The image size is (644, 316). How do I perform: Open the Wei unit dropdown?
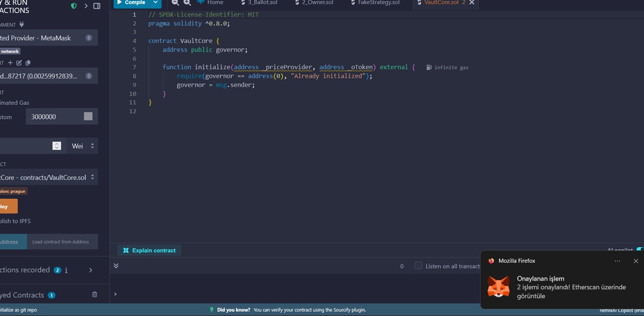(83, 146)
